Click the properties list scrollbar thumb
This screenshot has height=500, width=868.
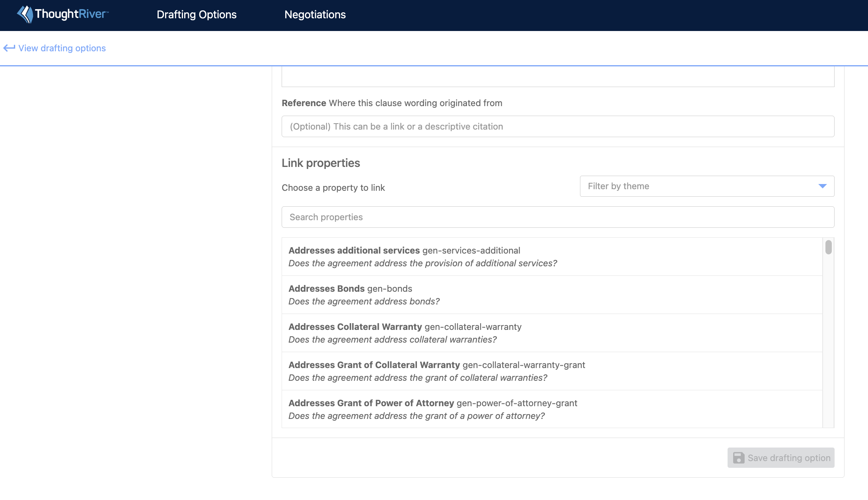(x=829, y=247)
